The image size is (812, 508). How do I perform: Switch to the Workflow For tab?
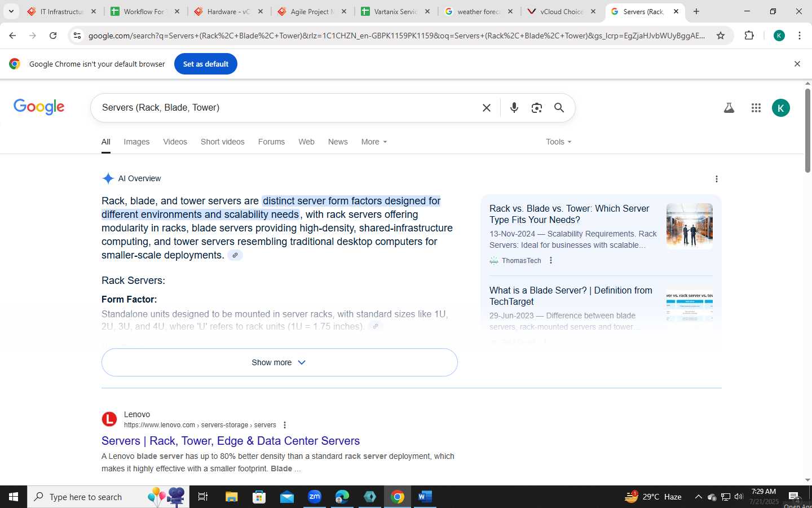click(x=144, y=11)
